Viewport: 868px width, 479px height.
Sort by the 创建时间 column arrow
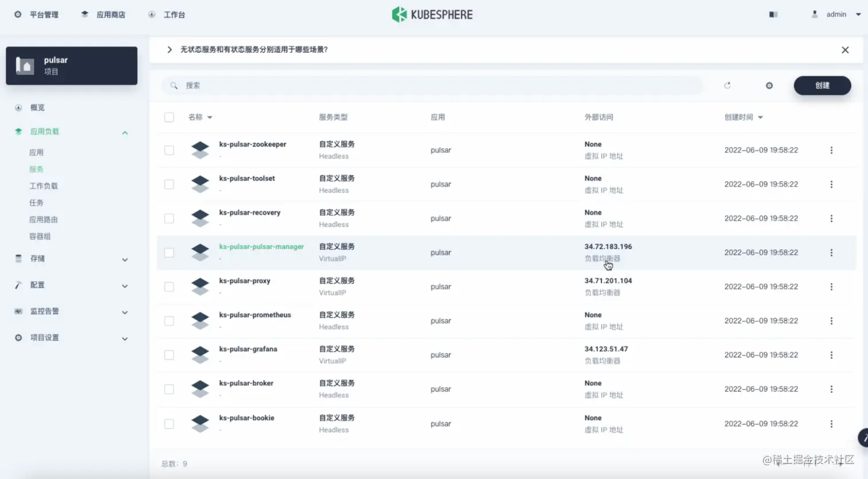tap(760, 117)
